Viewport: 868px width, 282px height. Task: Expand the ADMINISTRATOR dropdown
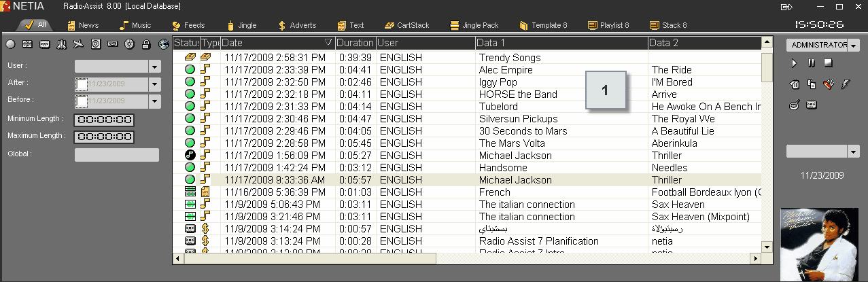tap(854, 46)
